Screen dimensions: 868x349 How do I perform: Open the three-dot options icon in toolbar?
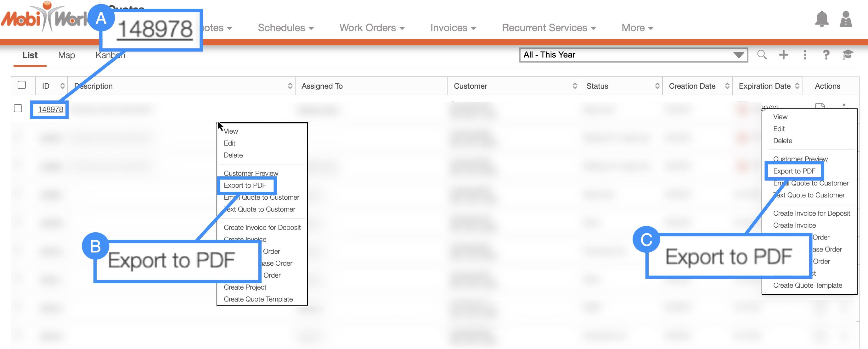pyautogui.click(x=805, y=55)
